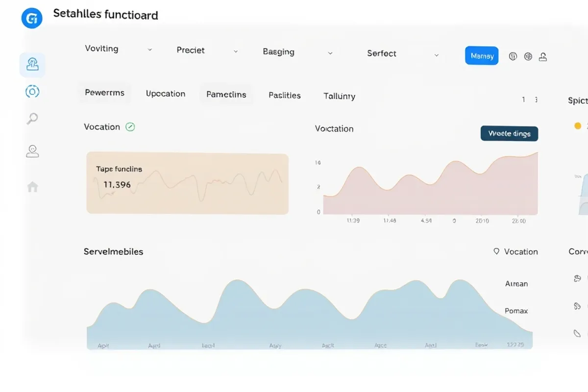Image resolution: width=588 pixels, height=392 pixels.
Task: Select the Atrean legend entry
Action: 516,284
